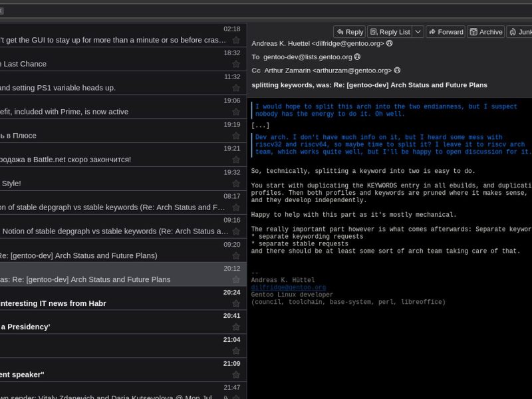Open 'interesting IT news from Habr' message
The width and height of the screenshot is (532, 399).
coord(123,299)
